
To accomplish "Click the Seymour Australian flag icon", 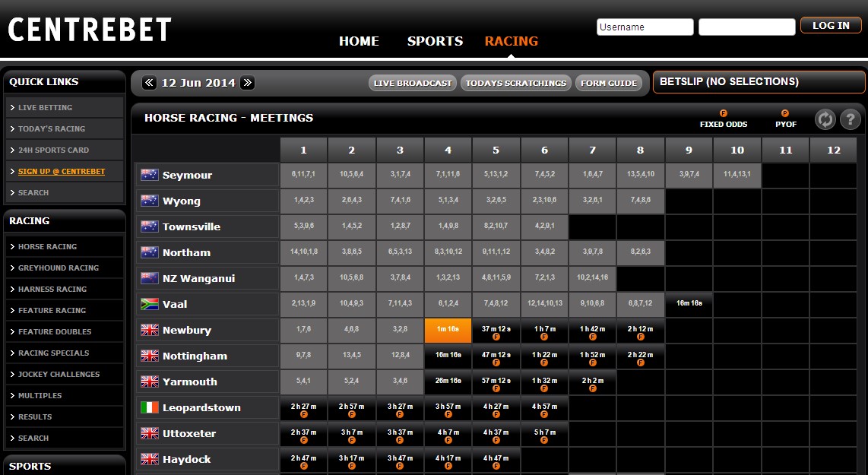I will (x=150, y=175).
